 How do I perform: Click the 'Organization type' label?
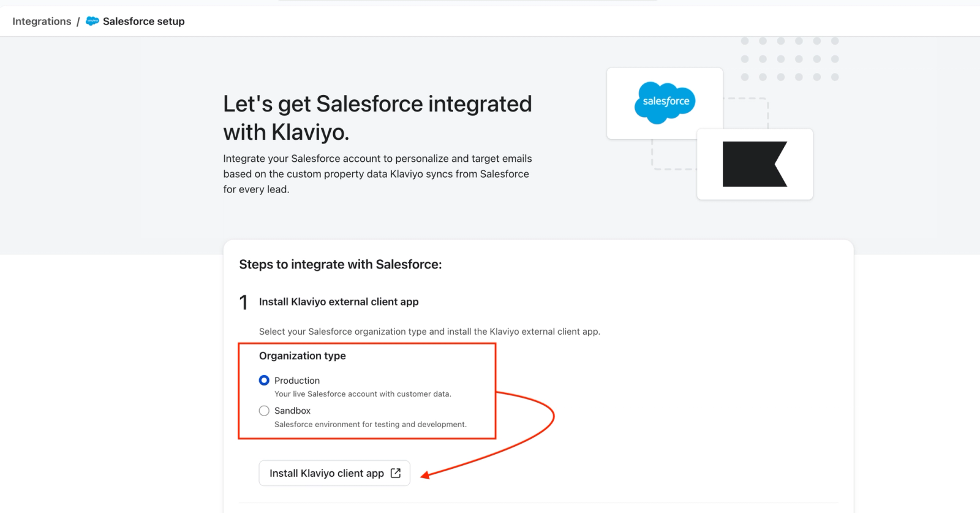[x=303, y=355]
